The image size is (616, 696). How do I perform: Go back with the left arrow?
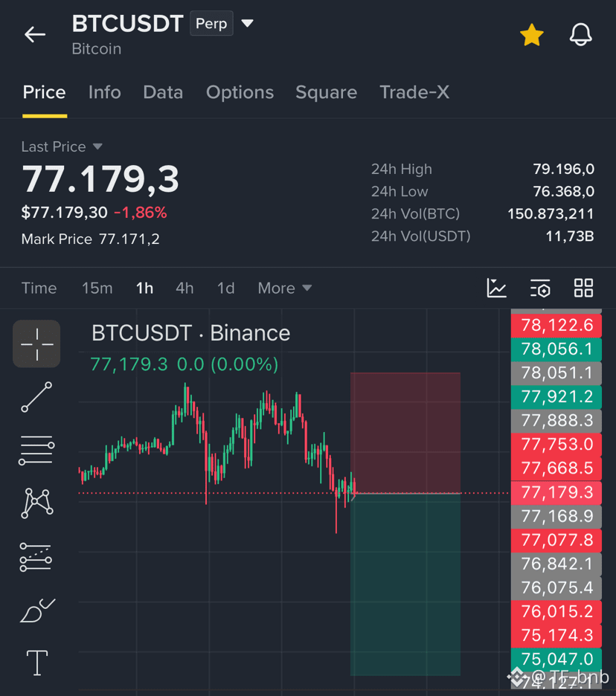(x=35, y=34)
